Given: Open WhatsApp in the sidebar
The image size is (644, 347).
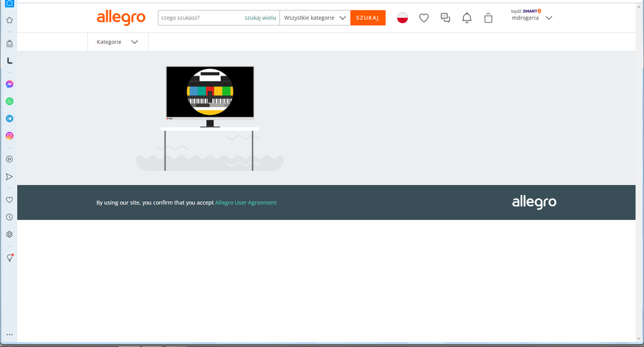Looking at the screenshot, I should (10, 101).
